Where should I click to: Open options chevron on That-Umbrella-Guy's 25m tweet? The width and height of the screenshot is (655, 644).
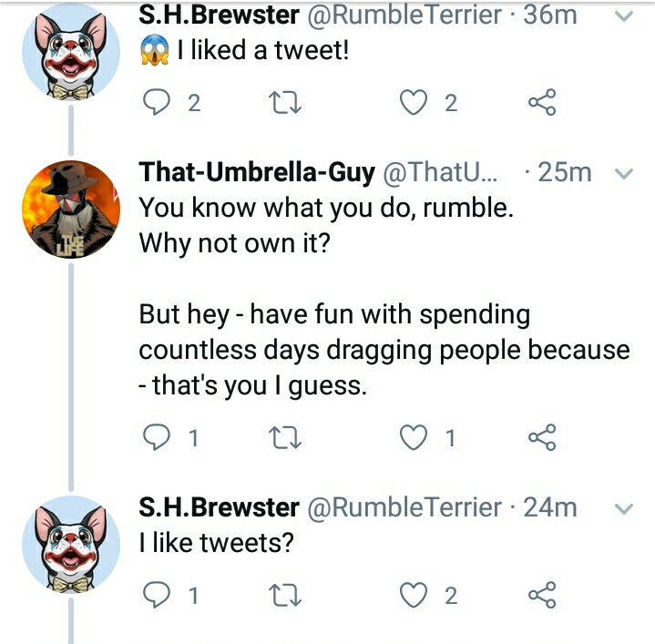point(625,174)
